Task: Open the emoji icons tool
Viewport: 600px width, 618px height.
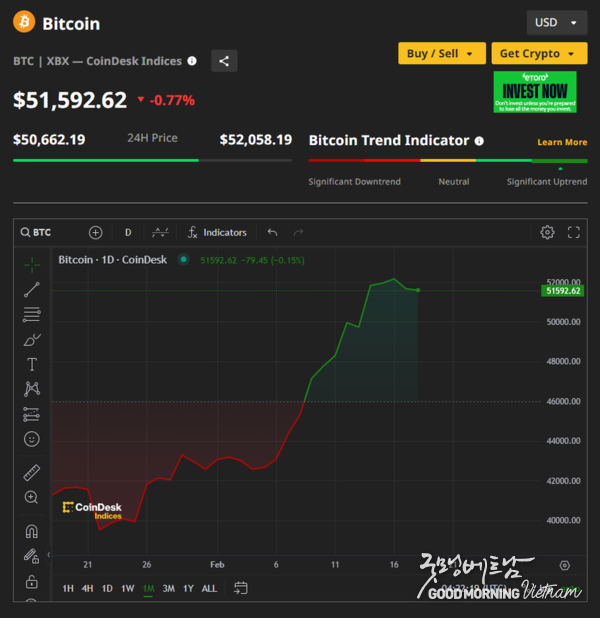Action: pyautogui.click(x=32, y=439)
